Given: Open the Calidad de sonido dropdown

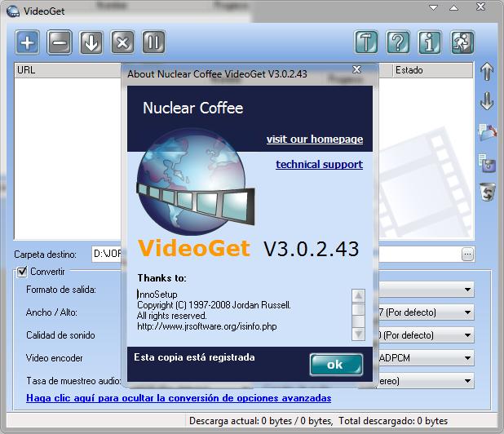Looking at the screenshot, I should pyautogui.click(x=467, y=335).
